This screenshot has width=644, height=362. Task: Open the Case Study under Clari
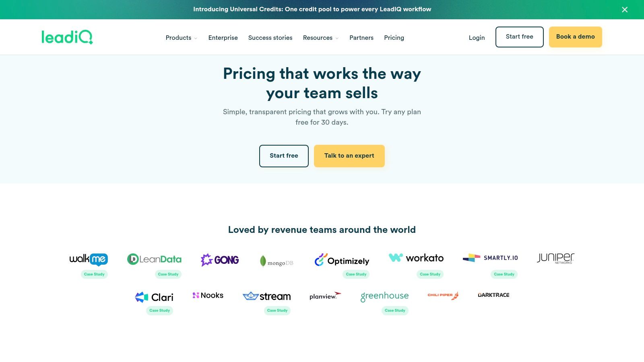point(160,311)
